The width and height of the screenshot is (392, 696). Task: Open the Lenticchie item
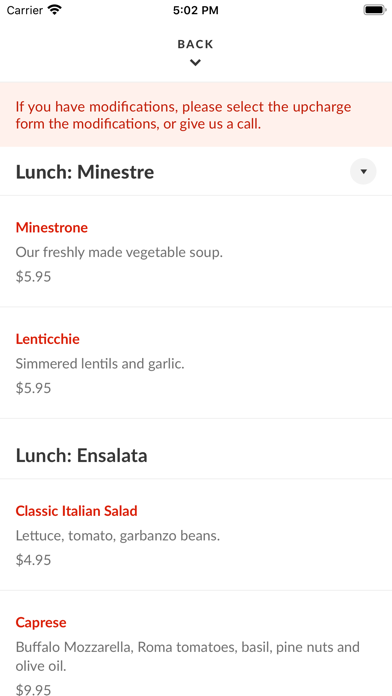pos(48,339)
